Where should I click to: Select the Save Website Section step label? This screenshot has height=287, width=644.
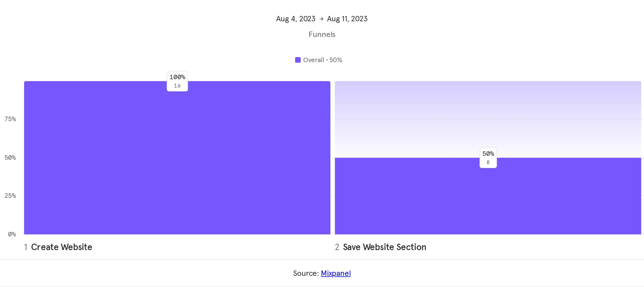coord(384,247)
